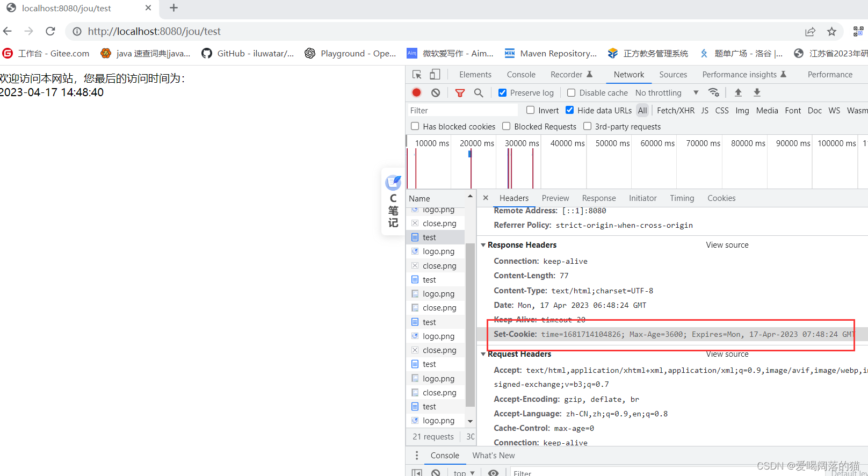Open the request Cookies tab
The height and width of the screenshot is (476, 868).
tap(721, 198)
